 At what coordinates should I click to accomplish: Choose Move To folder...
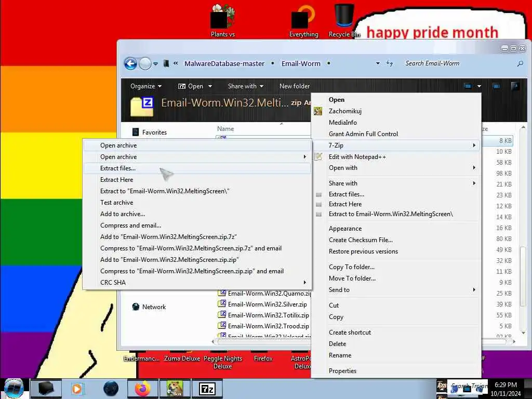(x=396, y=278)
